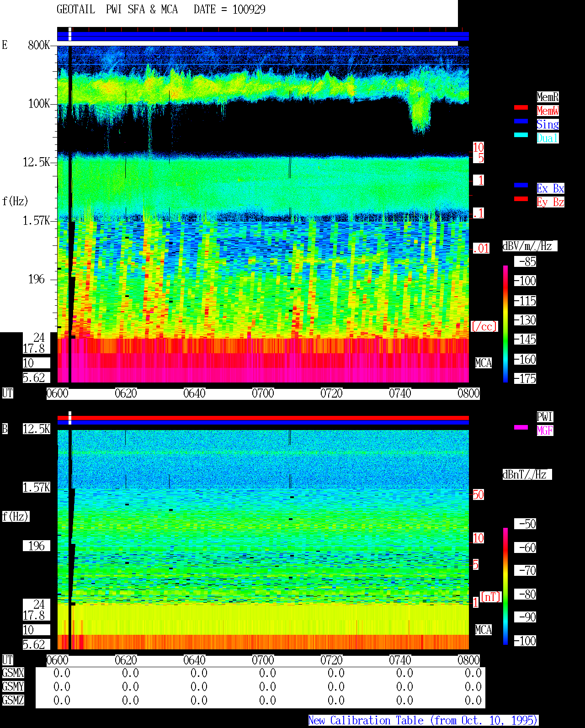Viewport: 585px width, 728px height.
Task: Click the dBV/m/√Hz unit label
Action: coord(530,246)
